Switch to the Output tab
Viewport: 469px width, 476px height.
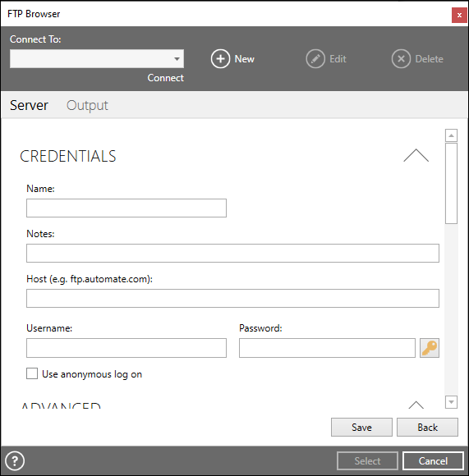coord(87,105)
